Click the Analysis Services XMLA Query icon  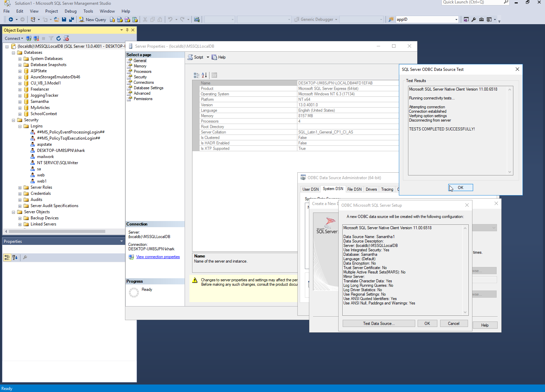[x=135, y=19]
